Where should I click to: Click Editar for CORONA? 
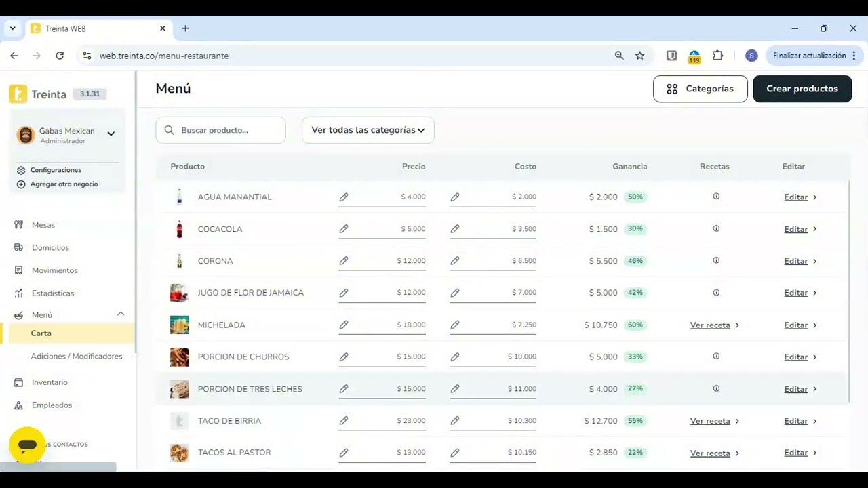(800, 261)
